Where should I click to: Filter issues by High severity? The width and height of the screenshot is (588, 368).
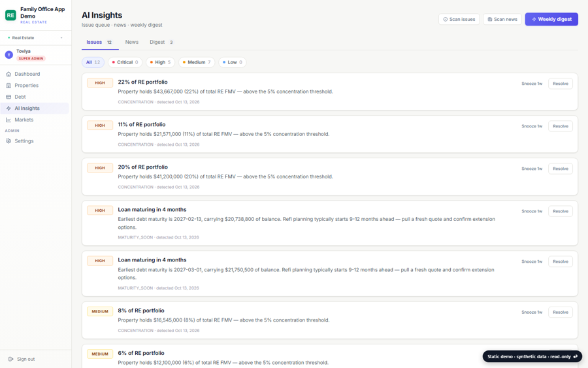click(160, 62)
